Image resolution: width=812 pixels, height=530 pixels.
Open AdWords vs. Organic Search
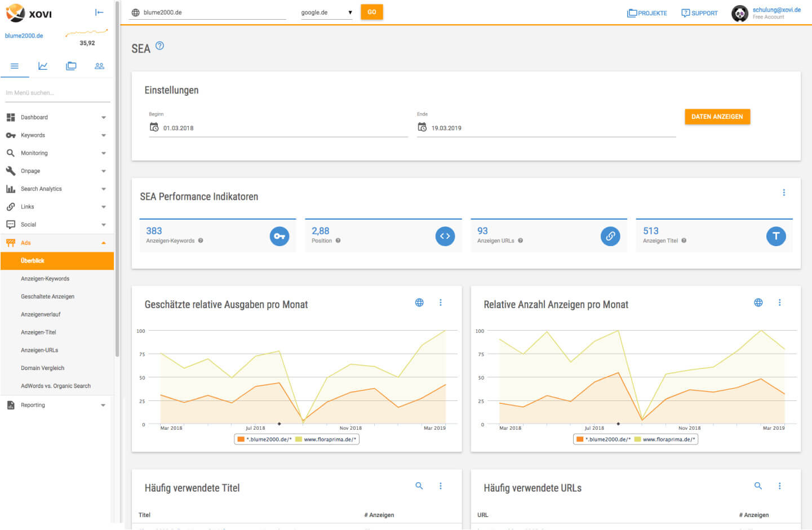[x=56, y=386]
